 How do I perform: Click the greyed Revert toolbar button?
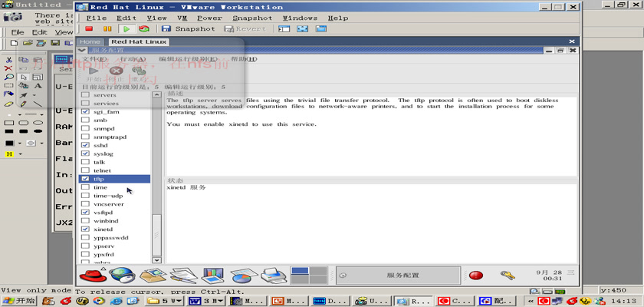(x=245, y=28)
